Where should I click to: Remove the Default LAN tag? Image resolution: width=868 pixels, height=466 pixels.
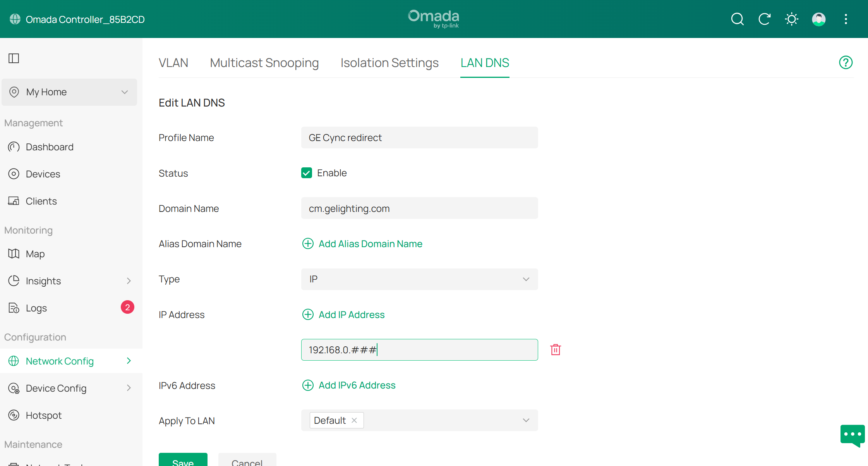[x=354, y=420]
